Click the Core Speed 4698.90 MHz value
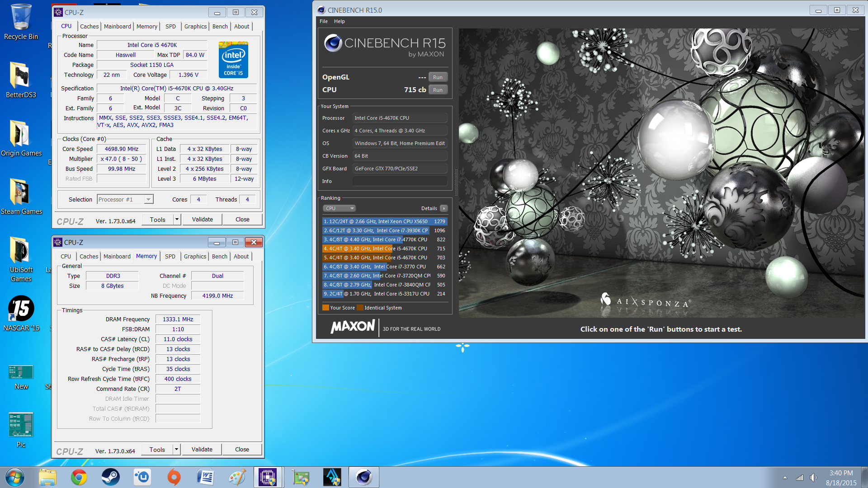This screenshot has height=488, width=868. (122, 149)
